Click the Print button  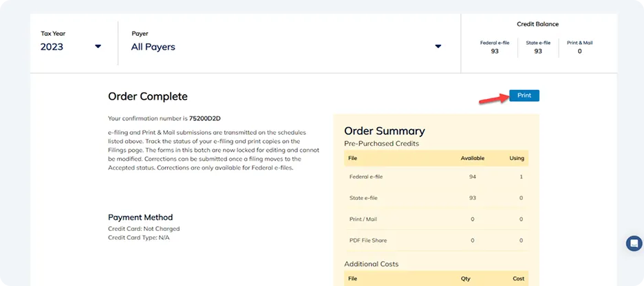click(524, 96)
